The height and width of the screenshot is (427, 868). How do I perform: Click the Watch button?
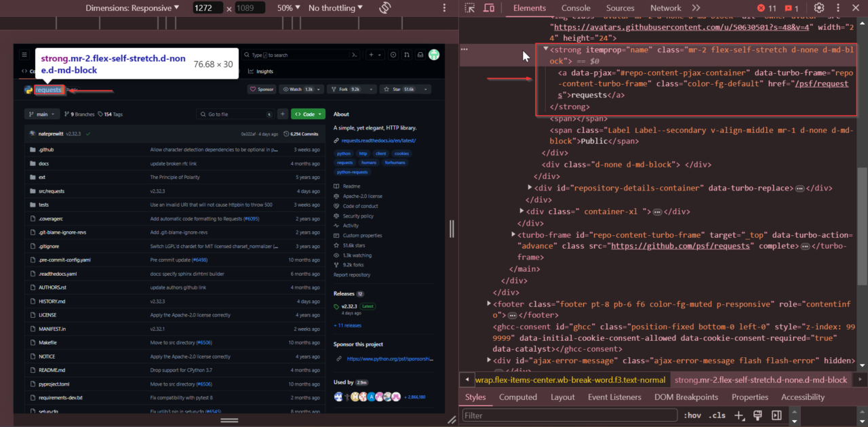[302, 89]
